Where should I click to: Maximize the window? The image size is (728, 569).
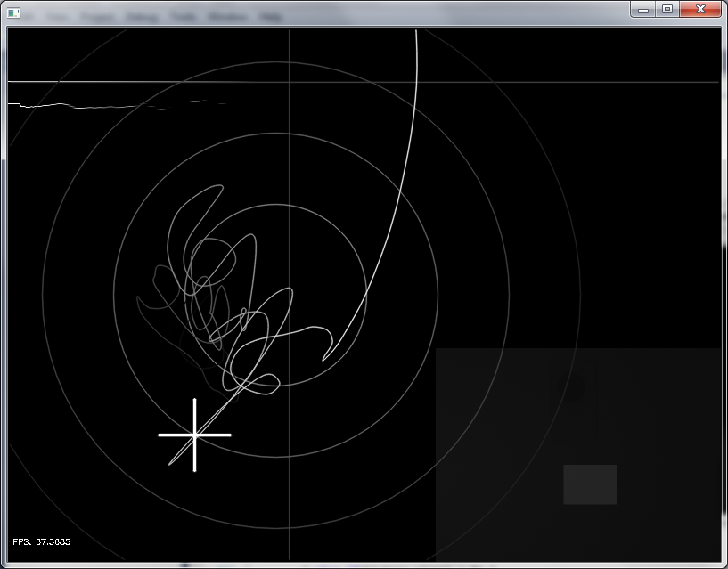[x=667, y=9]
